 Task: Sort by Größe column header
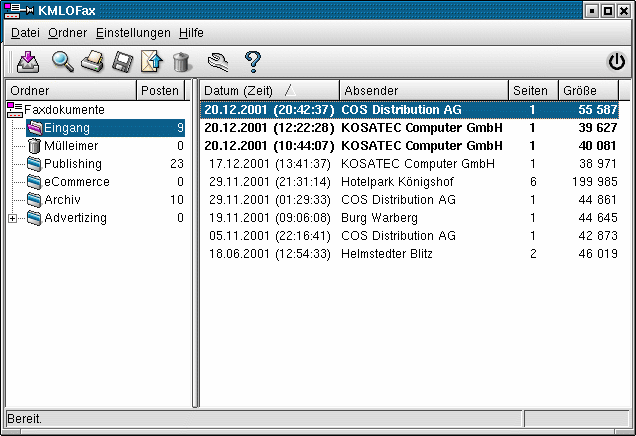click(589, 90)
